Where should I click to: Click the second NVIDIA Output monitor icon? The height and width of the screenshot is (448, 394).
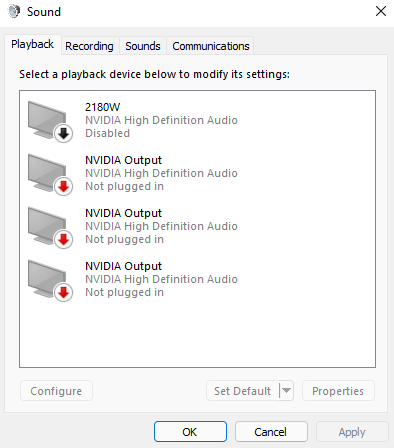tap(50, 227)
